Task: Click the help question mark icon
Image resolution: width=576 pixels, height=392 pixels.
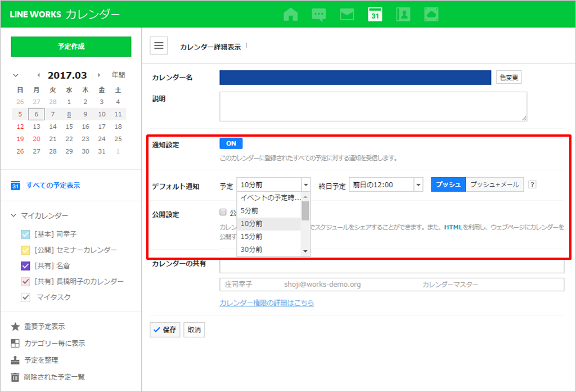Action: point(532,184)
